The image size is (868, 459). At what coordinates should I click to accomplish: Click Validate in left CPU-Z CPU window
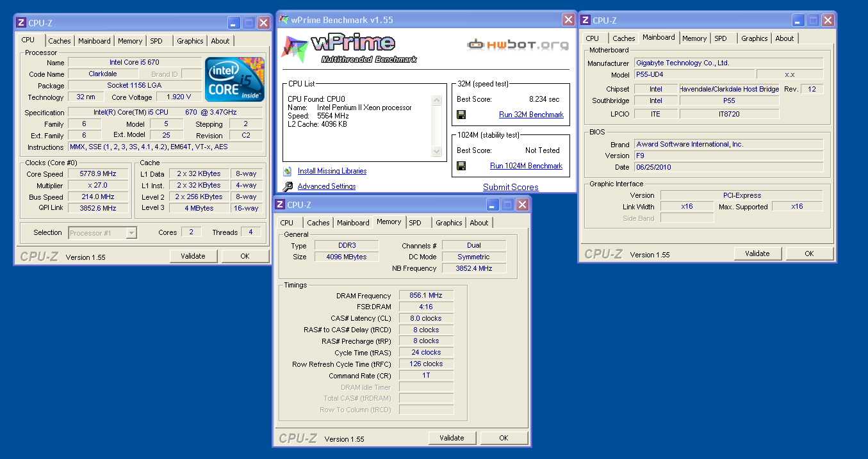(193, 256)
